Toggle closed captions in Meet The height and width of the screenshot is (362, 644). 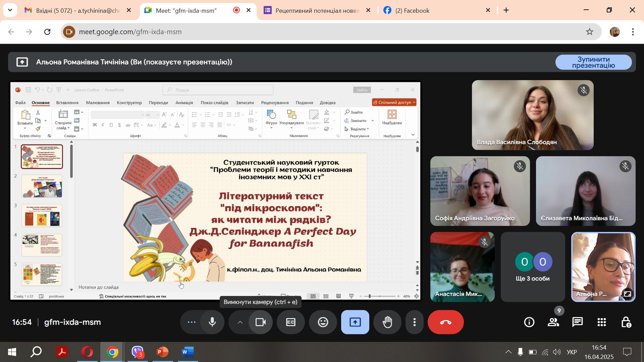290,322
